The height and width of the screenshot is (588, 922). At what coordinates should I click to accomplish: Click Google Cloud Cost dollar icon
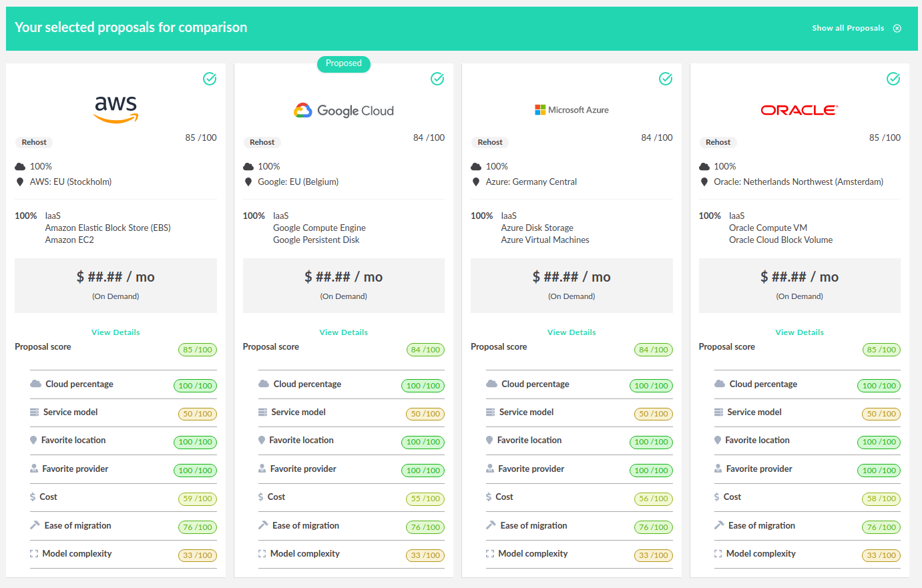pyautogui.click(x=260, y=497)
